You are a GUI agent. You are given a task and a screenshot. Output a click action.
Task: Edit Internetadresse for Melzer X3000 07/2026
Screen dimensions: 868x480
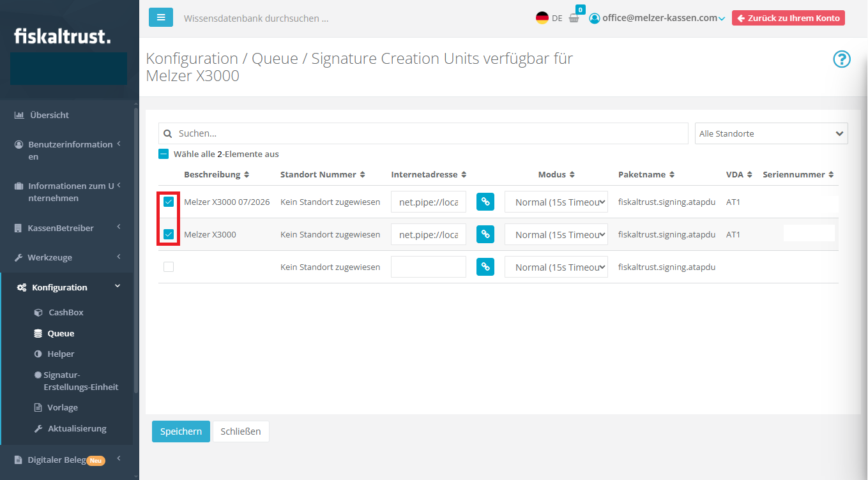[429, 202]
